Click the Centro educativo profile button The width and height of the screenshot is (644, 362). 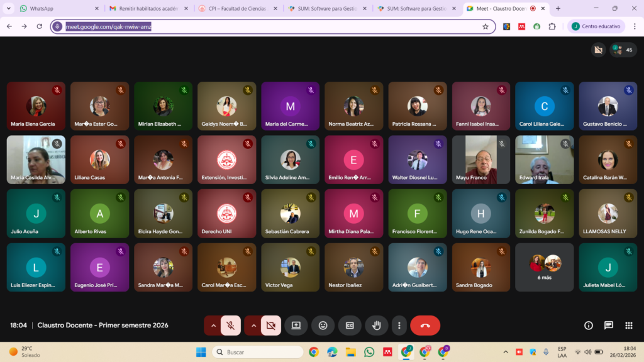tap(597, 26)
